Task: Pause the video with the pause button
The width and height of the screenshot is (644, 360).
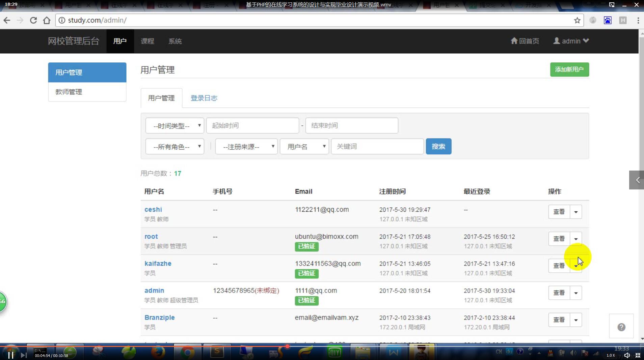Action: (x=10, y=355)
